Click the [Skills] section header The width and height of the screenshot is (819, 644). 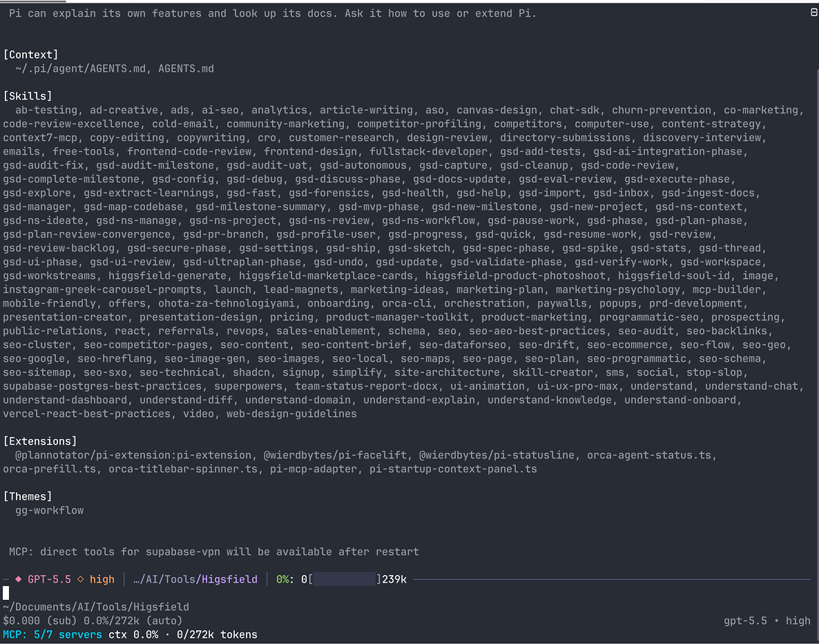pos(28,96)
